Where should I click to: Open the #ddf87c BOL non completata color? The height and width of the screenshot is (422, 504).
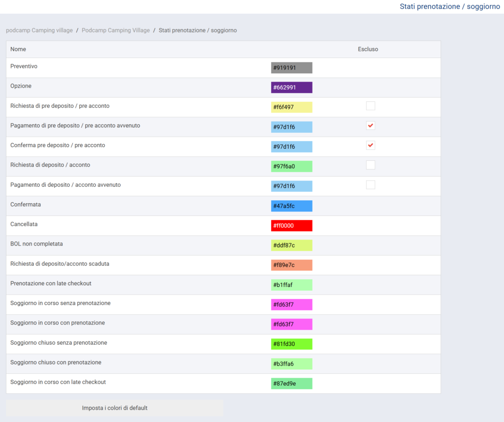click(291, 245)
